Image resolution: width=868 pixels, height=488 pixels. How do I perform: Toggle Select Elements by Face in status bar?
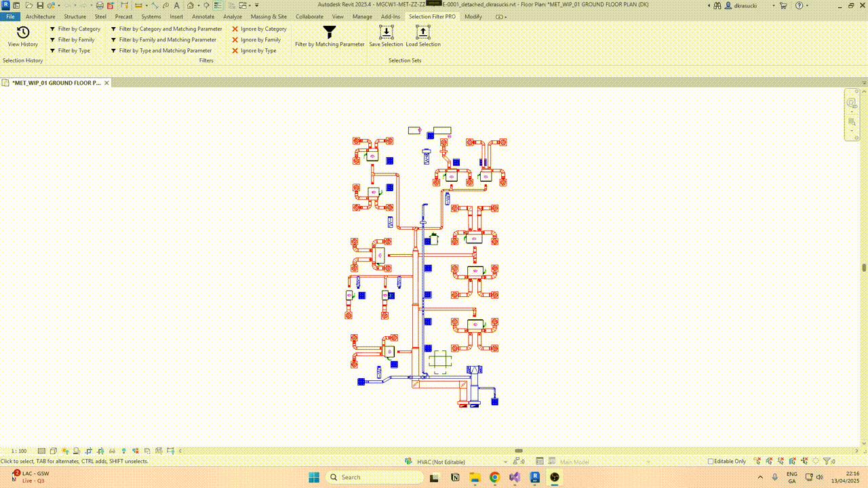792,462
